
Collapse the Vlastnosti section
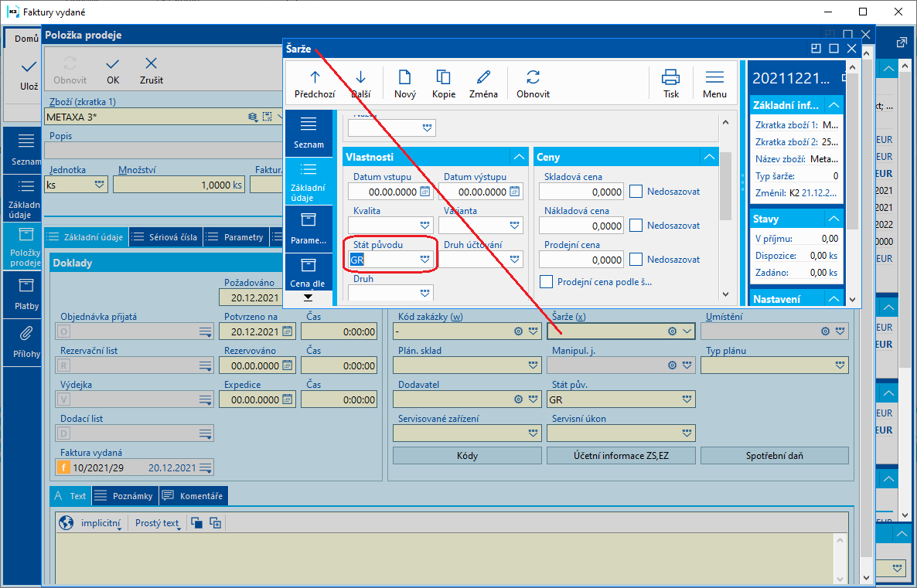[519, 157]
